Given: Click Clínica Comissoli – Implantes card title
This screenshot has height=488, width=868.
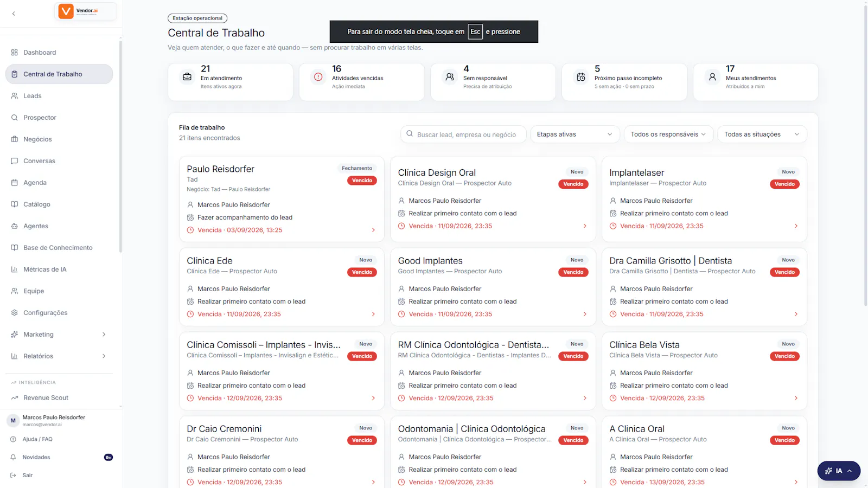Looking at the screenshot, I should [x=264, y=345].
